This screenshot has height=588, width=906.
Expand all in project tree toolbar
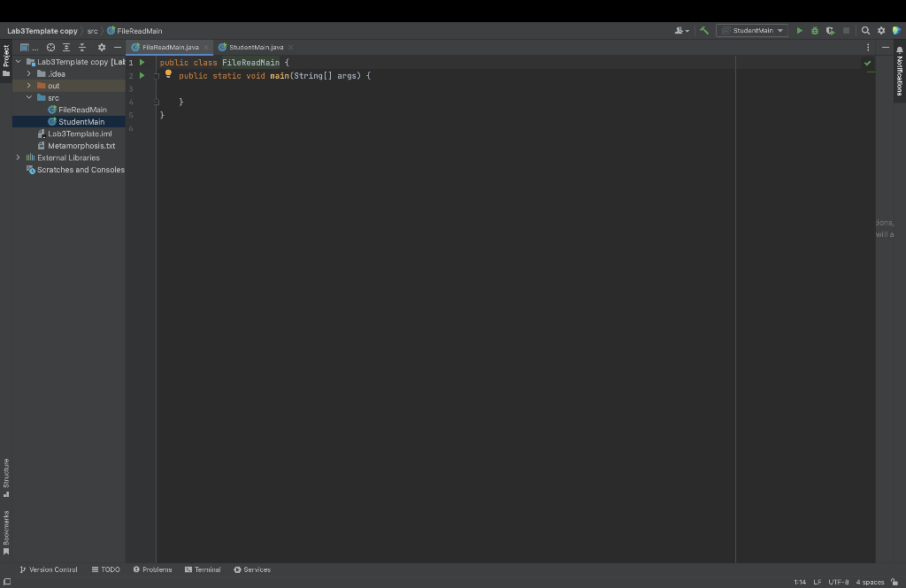[66, 48]
